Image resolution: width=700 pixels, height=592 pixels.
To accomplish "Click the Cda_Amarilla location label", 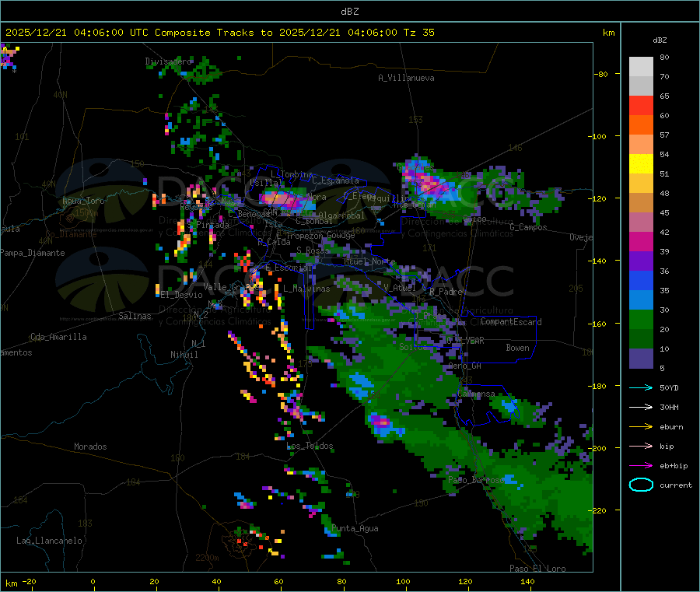I will (58, 337).
